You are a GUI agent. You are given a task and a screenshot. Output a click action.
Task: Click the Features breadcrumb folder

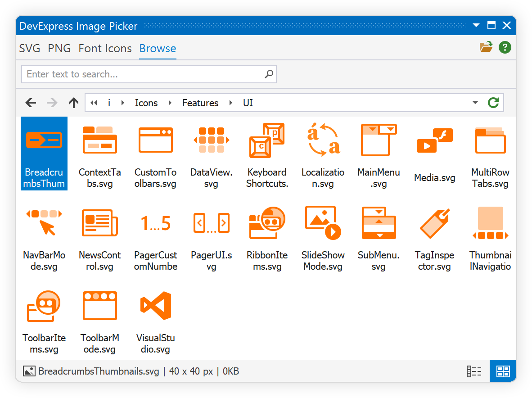click(200, 103)
